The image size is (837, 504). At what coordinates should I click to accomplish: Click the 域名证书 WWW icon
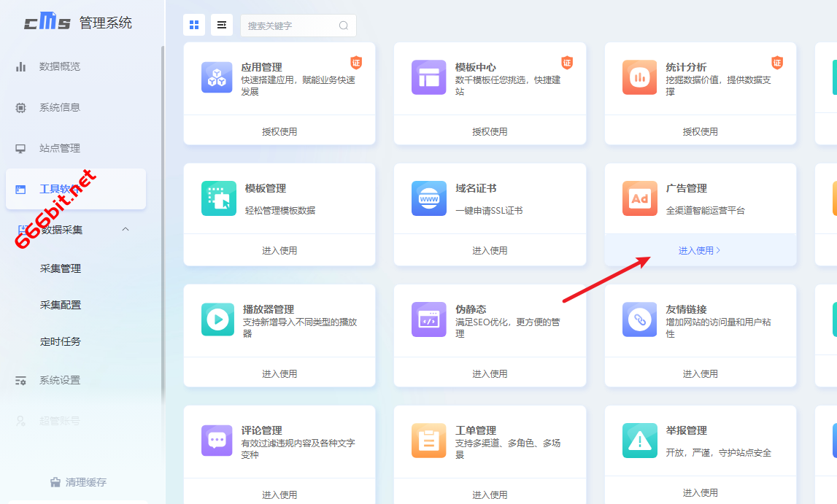click(428, 198)
